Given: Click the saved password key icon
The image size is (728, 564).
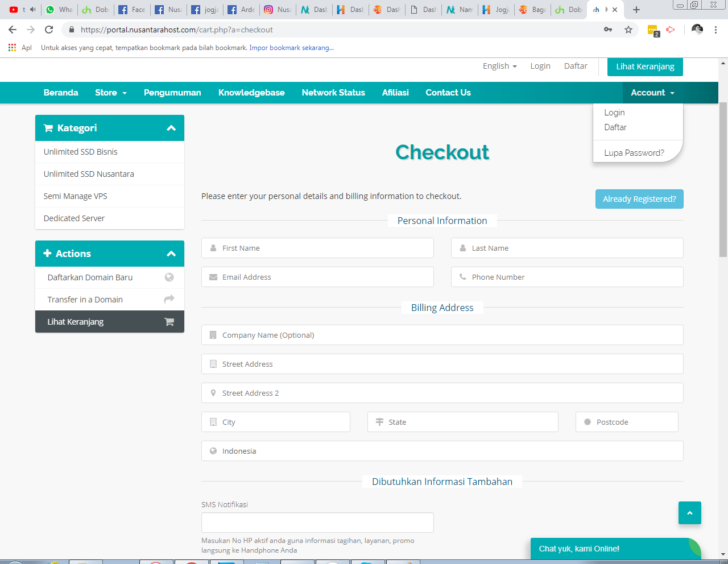Looking at the screenshot, I should [x=608, y=30].
